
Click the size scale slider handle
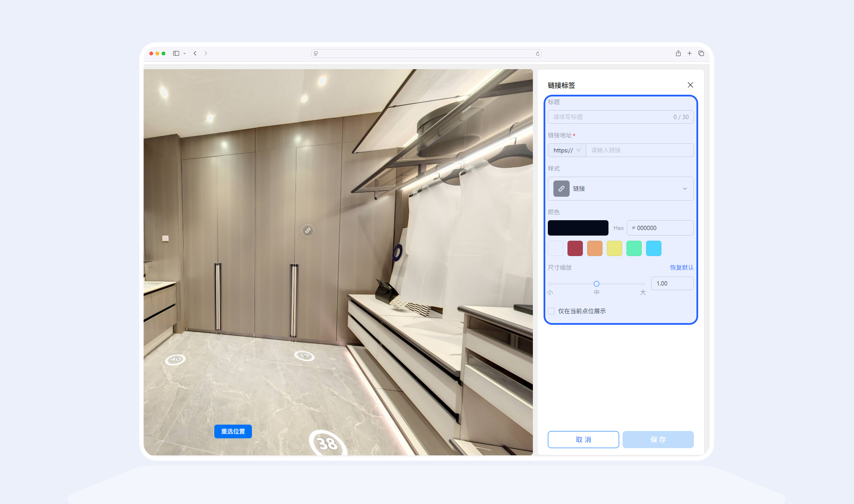tap(597, 284)
